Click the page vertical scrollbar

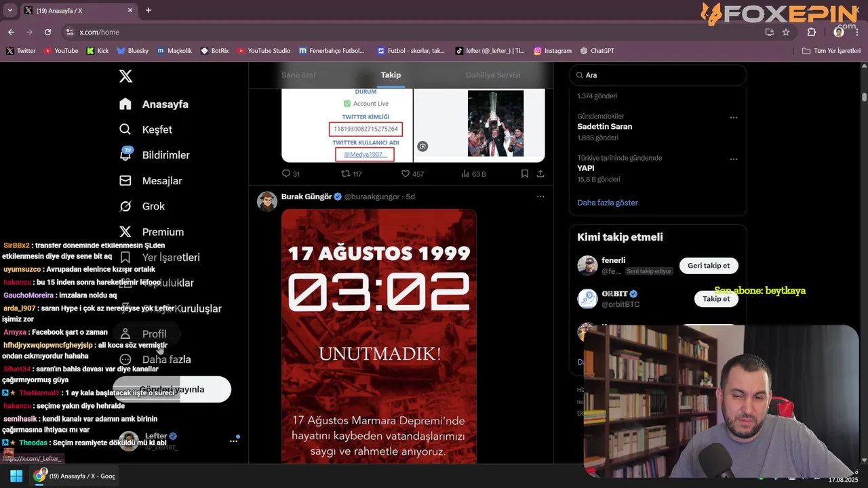coord(864,96)
